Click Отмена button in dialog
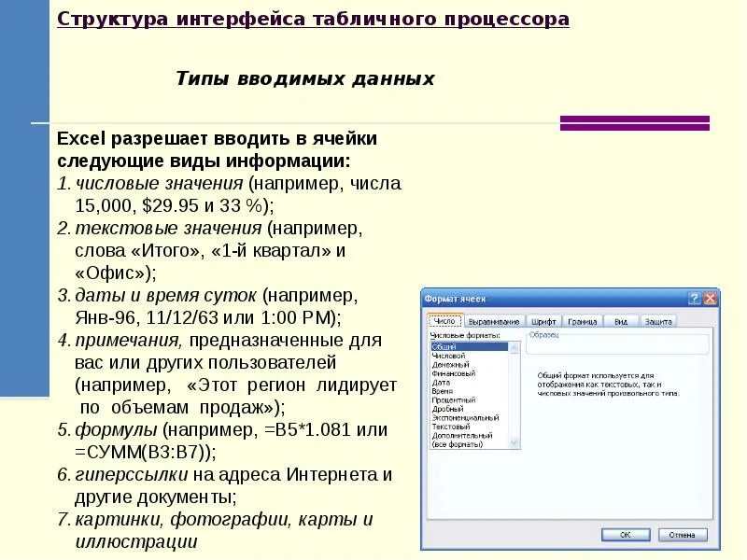747x560 pixels. pyautogui.click(x=683, y=535)
